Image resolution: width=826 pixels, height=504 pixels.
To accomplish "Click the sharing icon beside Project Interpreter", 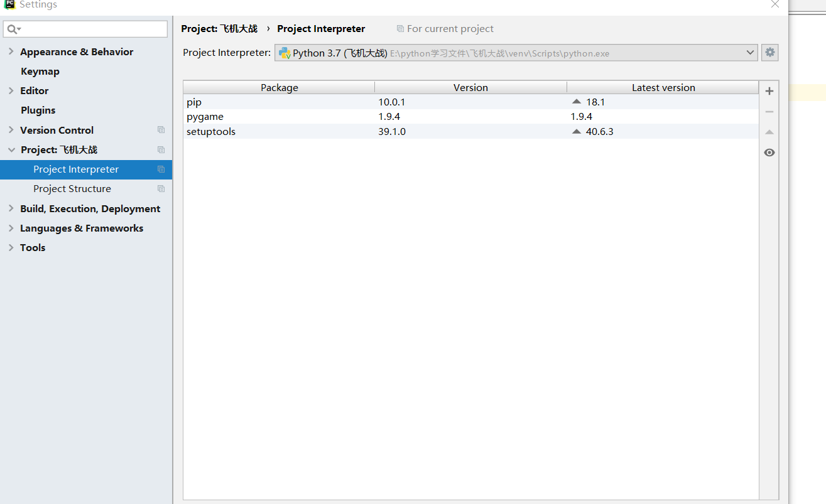I will 161,169.
